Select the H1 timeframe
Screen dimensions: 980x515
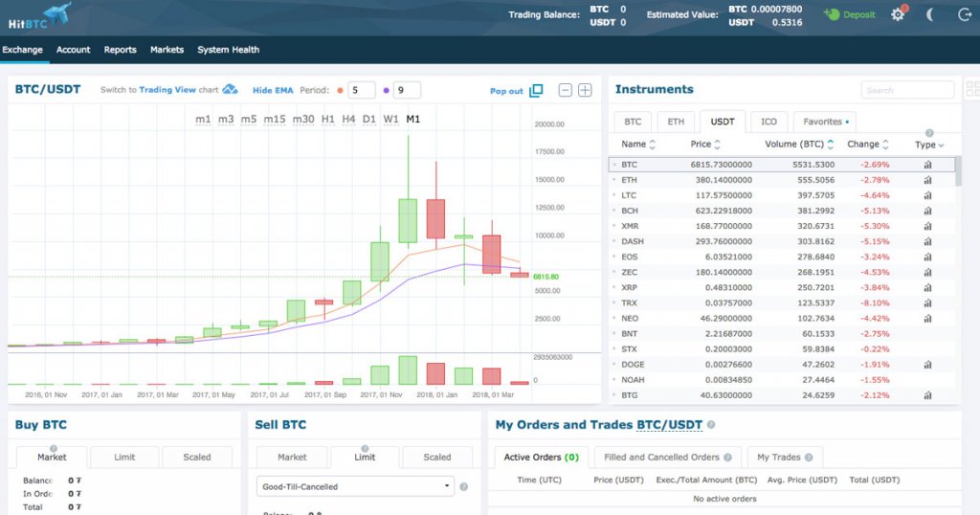click(x=328, y=119)
